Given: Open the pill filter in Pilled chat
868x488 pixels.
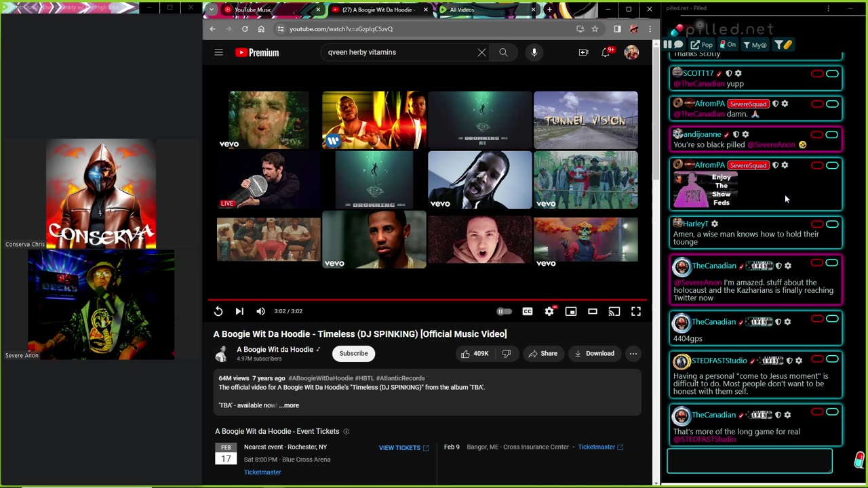Looking at the screenshot, I should tap(783, 45).
